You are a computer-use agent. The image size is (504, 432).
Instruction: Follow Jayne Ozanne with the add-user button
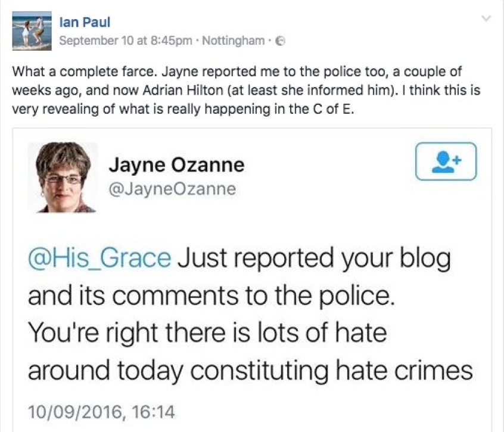446,161
